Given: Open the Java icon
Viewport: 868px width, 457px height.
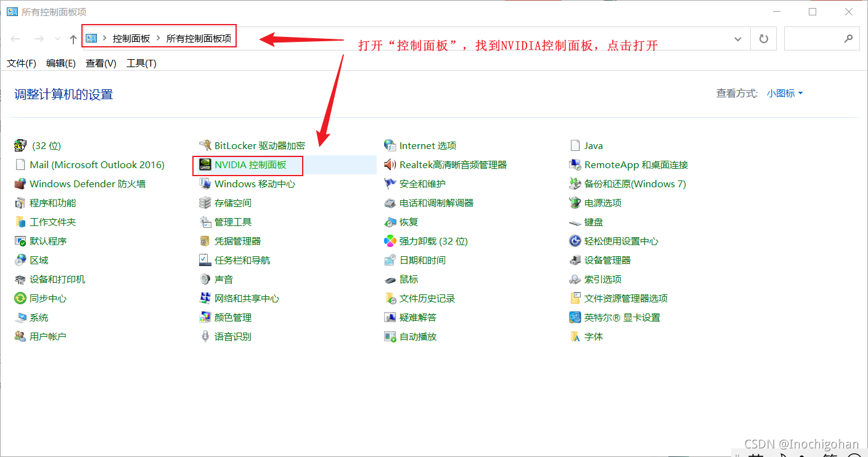Looking at the screenshot, I should (575, 146).
